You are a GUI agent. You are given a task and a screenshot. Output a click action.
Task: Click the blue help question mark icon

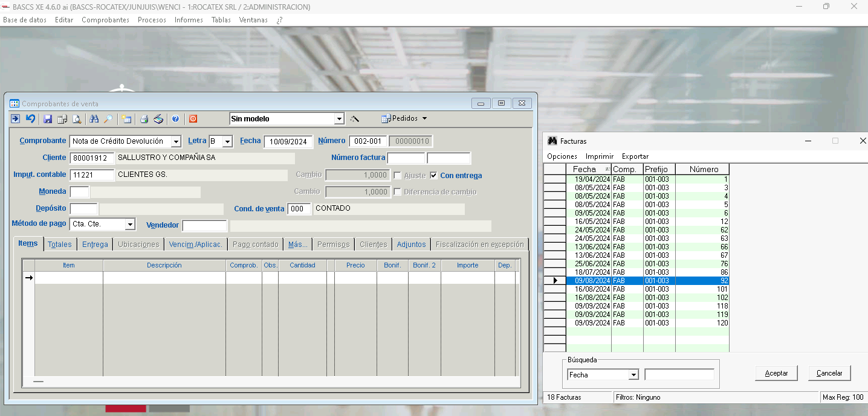(x=175, y=119)
